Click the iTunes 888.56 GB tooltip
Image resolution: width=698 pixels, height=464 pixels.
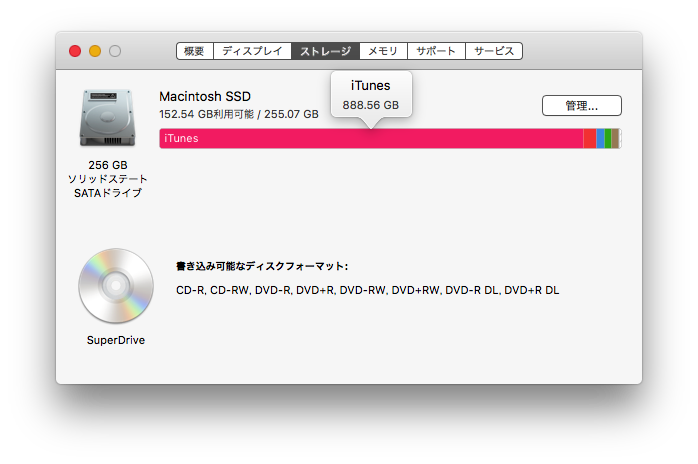[371, 95]
